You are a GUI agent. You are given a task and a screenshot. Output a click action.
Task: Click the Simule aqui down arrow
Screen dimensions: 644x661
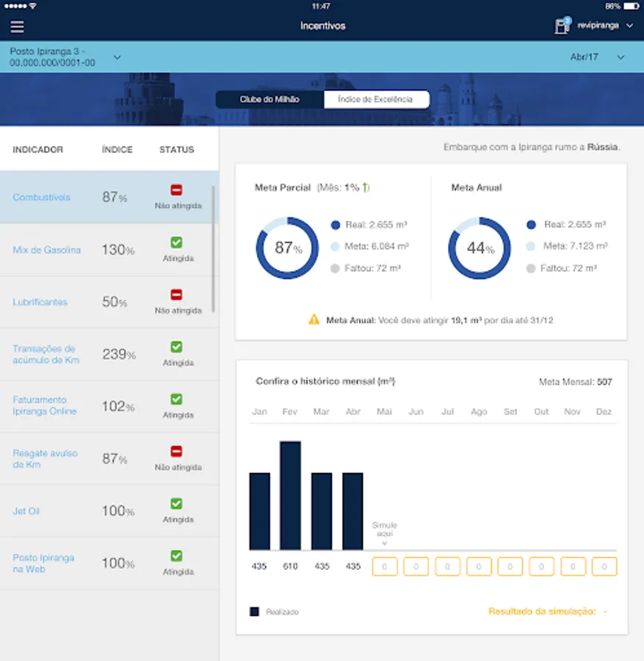point(384,543)
